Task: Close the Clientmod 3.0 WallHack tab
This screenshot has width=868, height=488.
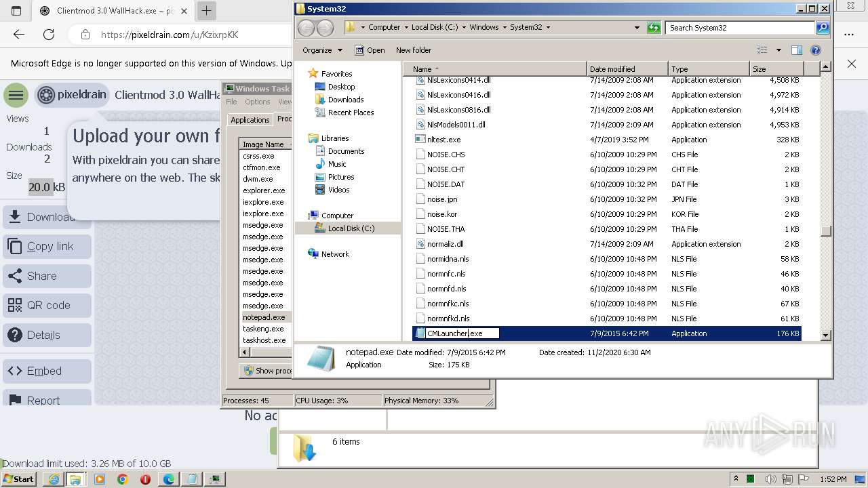Action: point(184,11)
